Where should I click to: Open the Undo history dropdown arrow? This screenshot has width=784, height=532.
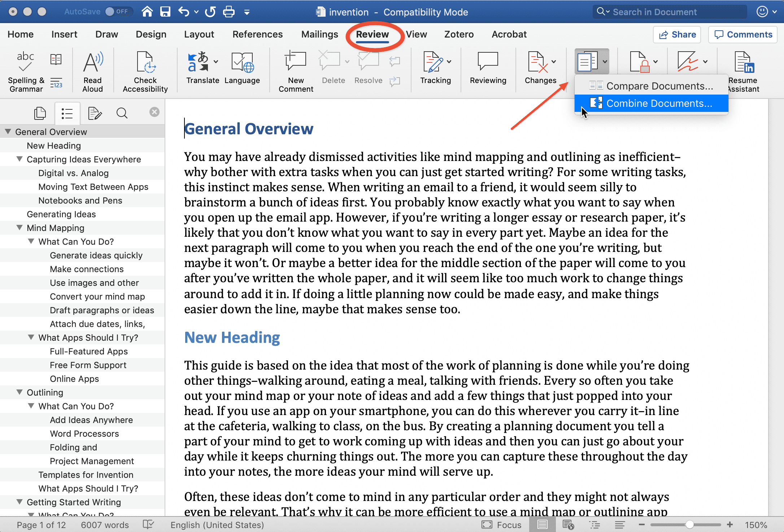196,12
